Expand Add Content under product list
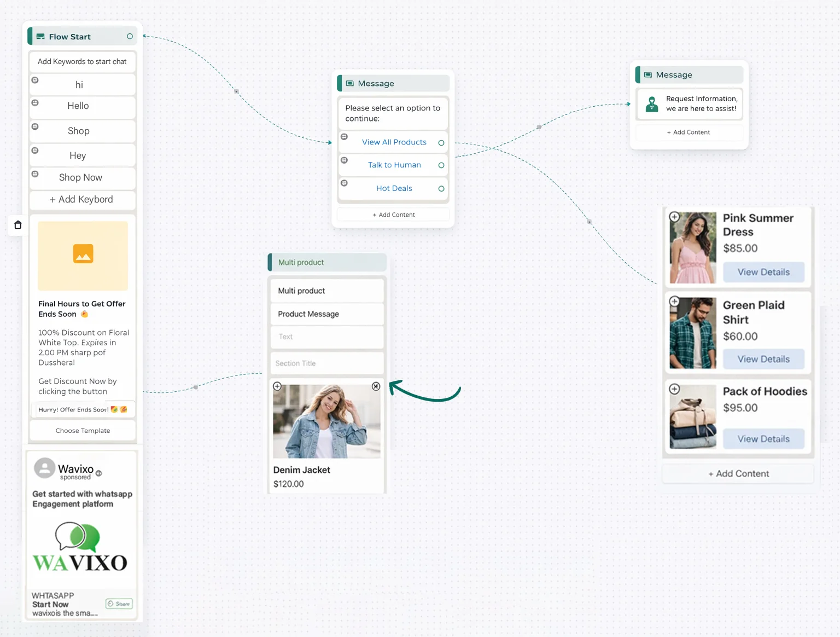The height and width of the screenshot is (637, 840). tap(738, 474)
